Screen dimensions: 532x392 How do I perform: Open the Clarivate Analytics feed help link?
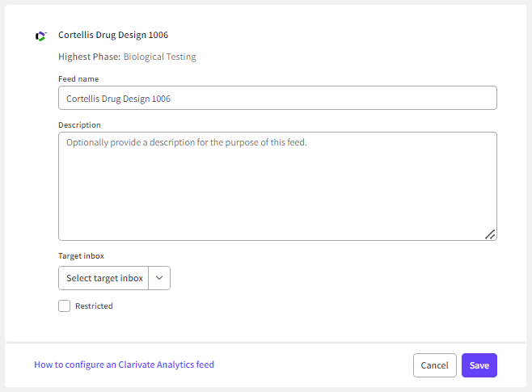click(x=125, y=365)
